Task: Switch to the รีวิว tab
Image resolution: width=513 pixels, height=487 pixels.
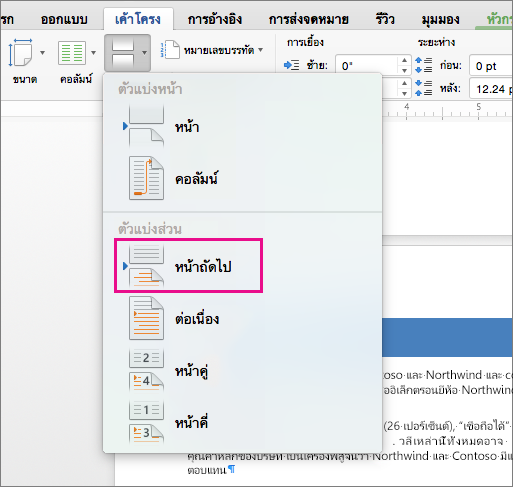Action: [385, 19]
